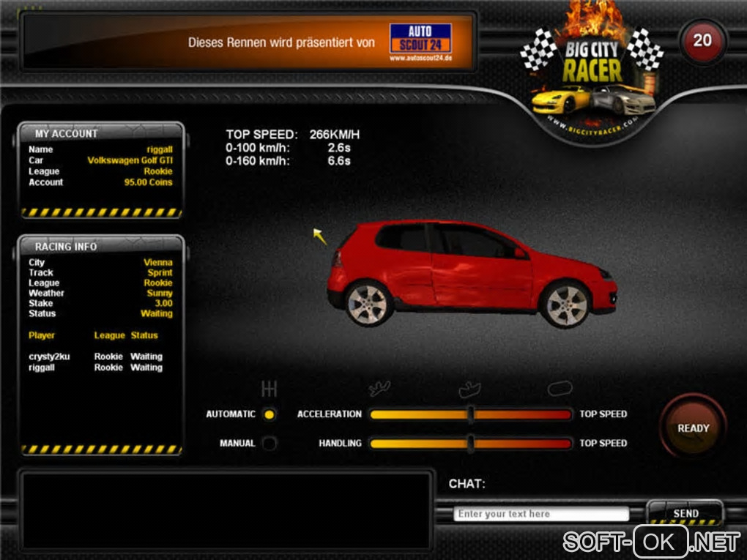The height and width of the screenshot is (560, 747).
Task: Click player row 'crysty2ku'
Action: pos(96,356)
